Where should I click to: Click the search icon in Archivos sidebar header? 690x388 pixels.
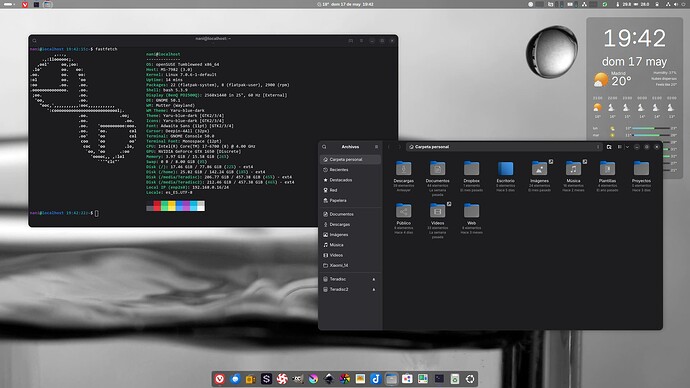(324, 146)
